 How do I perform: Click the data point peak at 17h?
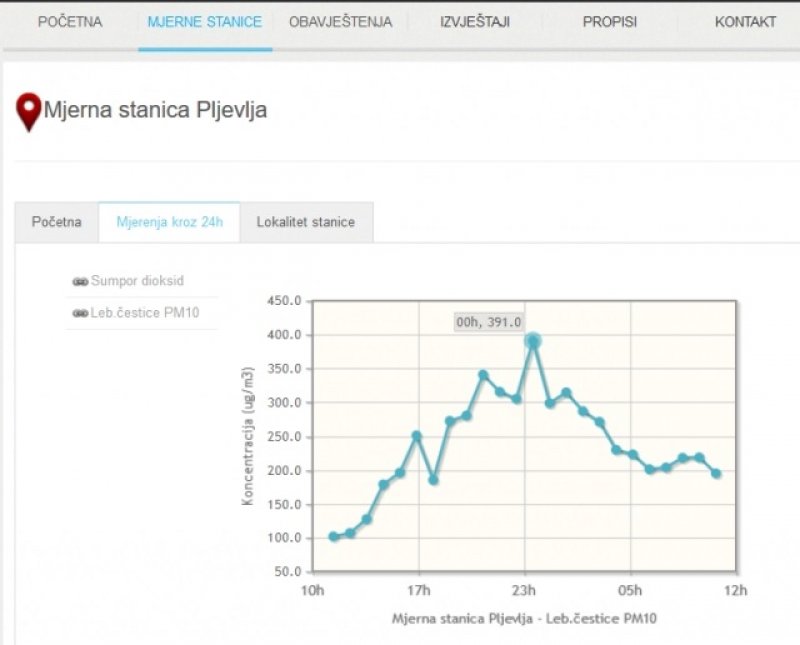417,436
